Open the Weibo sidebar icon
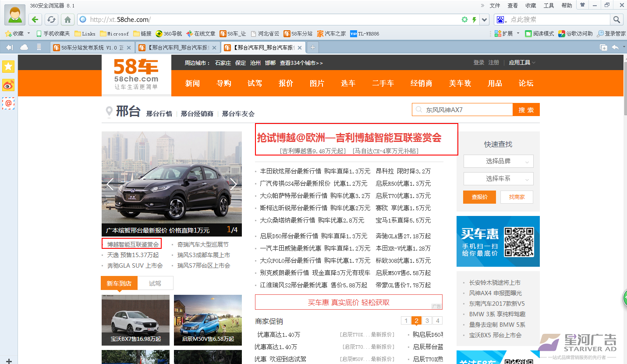The image size is (627, 364). [x=8, y=85]
